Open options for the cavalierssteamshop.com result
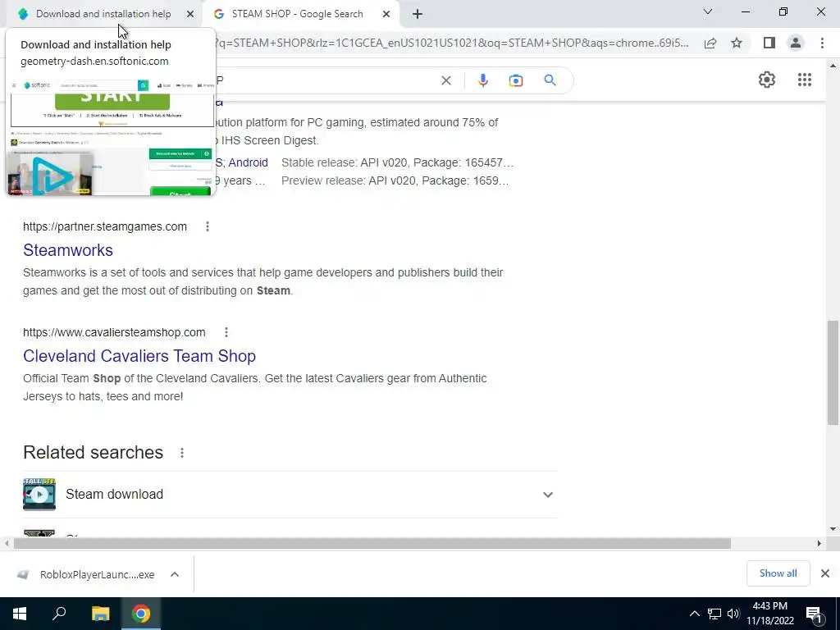Screen dimensions: 840x630 click(226, 332)
